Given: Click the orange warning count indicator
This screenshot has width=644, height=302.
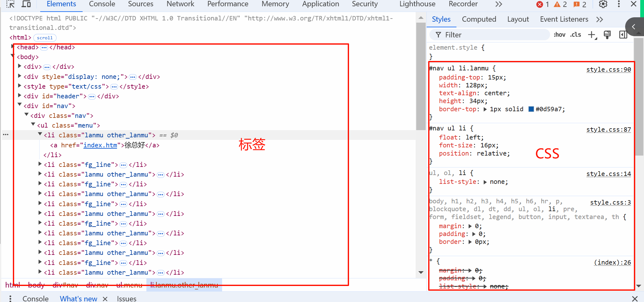Looking at the screenshot, I should coord(560,4).
